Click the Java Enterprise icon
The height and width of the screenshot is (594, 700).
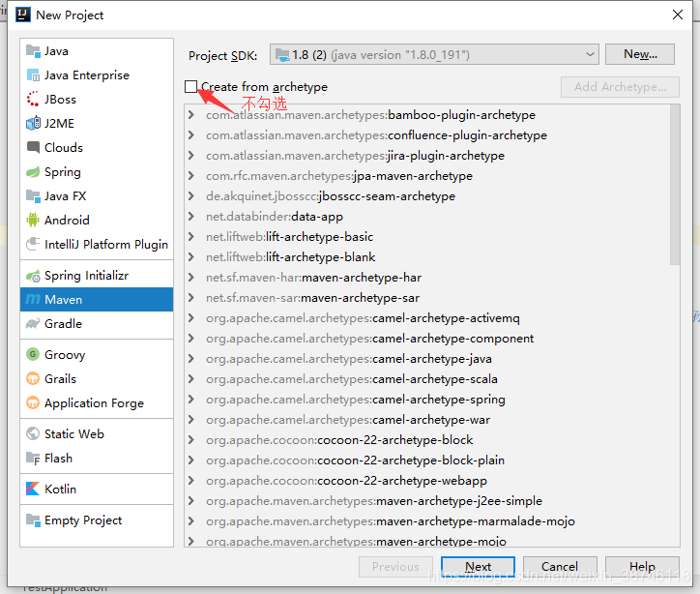click(33, 75)
